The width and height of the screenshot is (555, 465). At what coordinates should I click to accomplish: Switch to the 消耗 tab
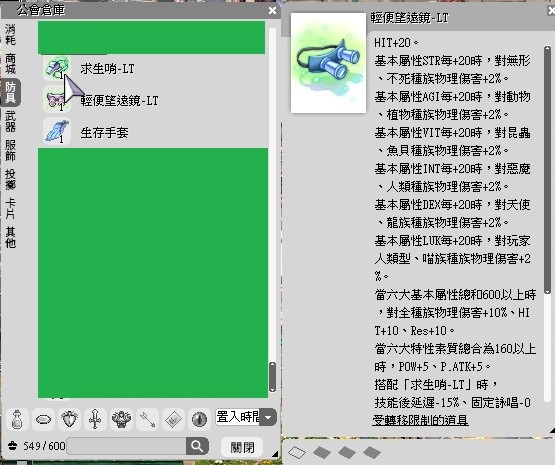click(10, 35)
